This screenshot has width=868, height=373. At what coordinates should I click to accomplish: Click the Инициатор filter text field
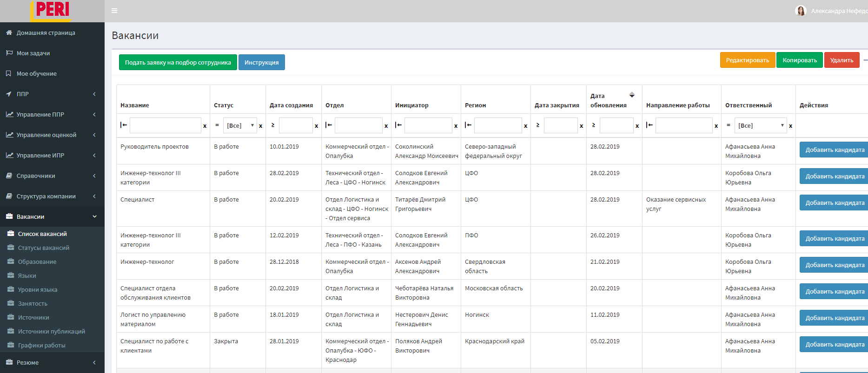[x=428, y=125]
